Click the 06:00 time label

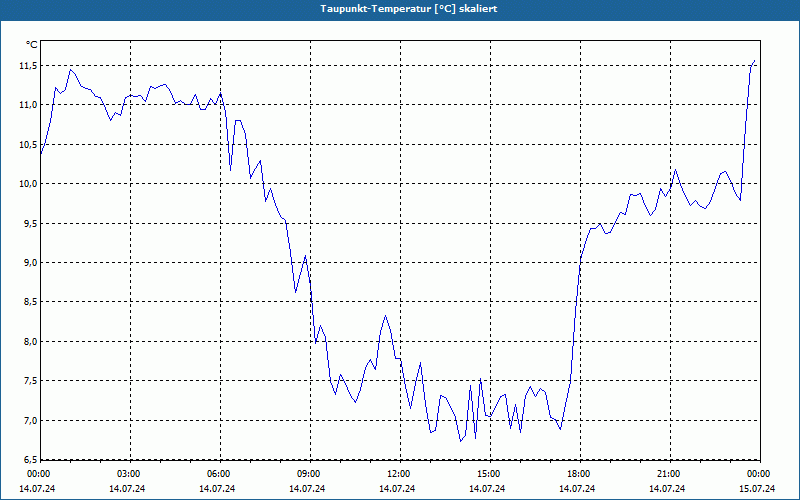[219, 474]
